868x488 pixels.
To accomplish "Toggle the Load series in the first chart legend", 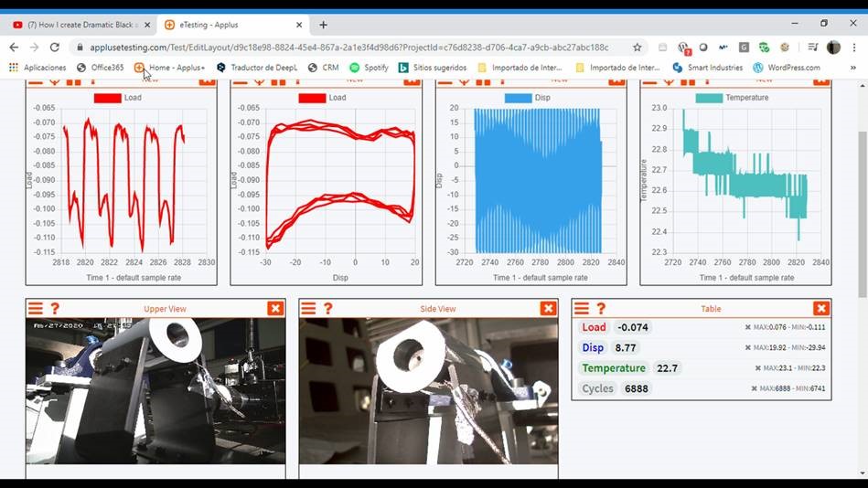I will click(107, 98).
